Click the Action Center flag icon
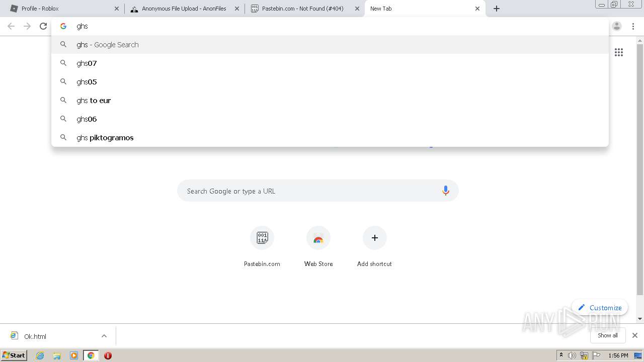This screenshot has height=362, width=644. (x=596, y=355)
